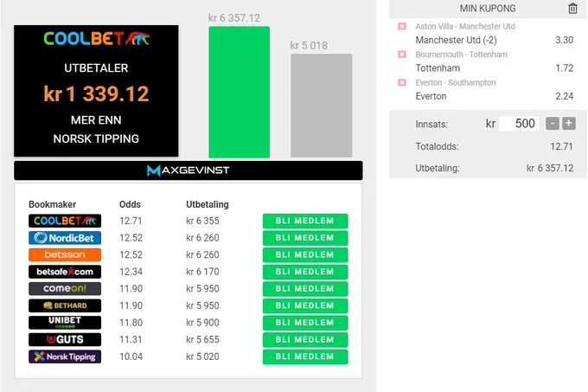Screen dimensions: 588x392
Task: Click the 2.24 odds value
Action: tap(565, 96)
